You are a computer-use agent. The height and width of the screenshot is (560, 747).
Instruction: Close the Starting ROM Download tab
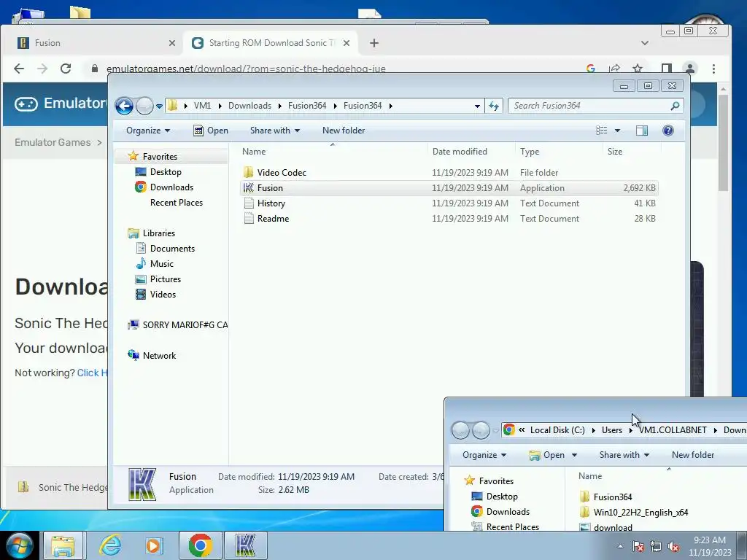click(347, 43)
